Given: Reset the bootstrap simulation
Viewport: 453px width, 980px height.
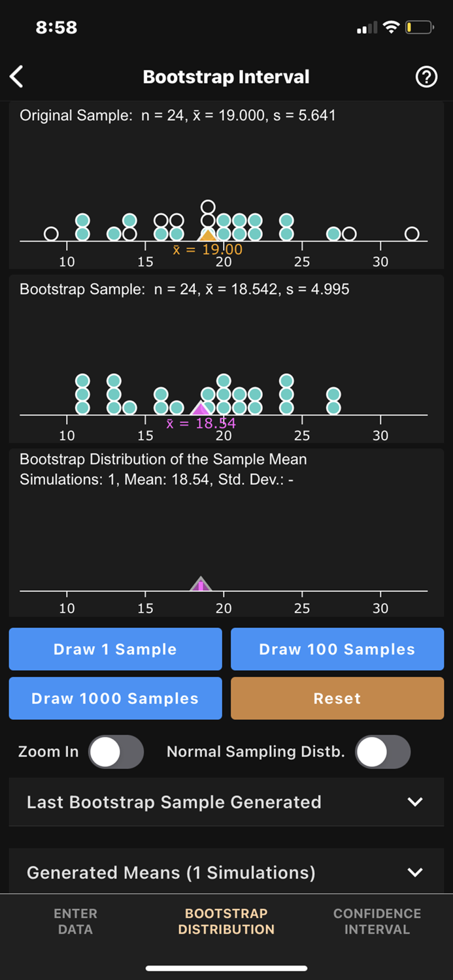Looking at the screenshot, I should (x=337, y=698).
